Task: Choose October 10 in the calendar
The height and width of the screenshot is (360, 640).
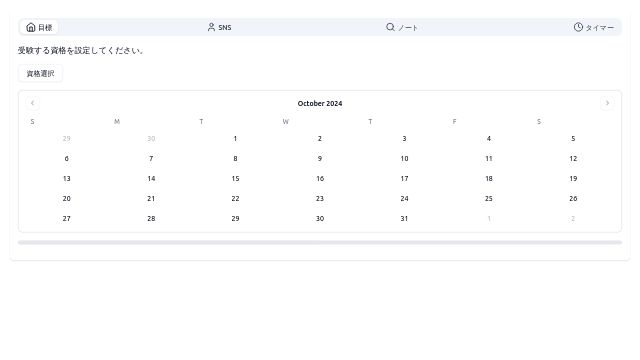Action: 404,159
